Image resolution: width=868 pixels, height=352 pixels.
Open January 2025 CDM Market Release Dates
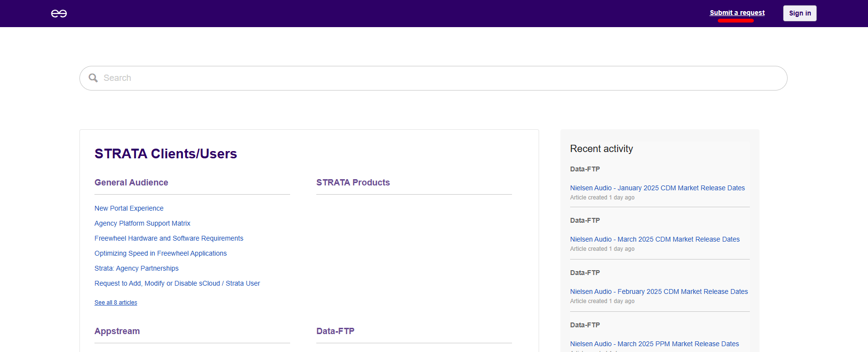pyautogui.click(x=657, y=188)
